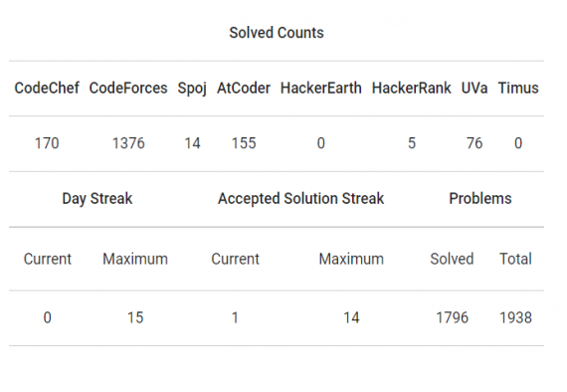Click the CodeForces solved count 1376
This screenshot has width=567, height=392.
128,143
